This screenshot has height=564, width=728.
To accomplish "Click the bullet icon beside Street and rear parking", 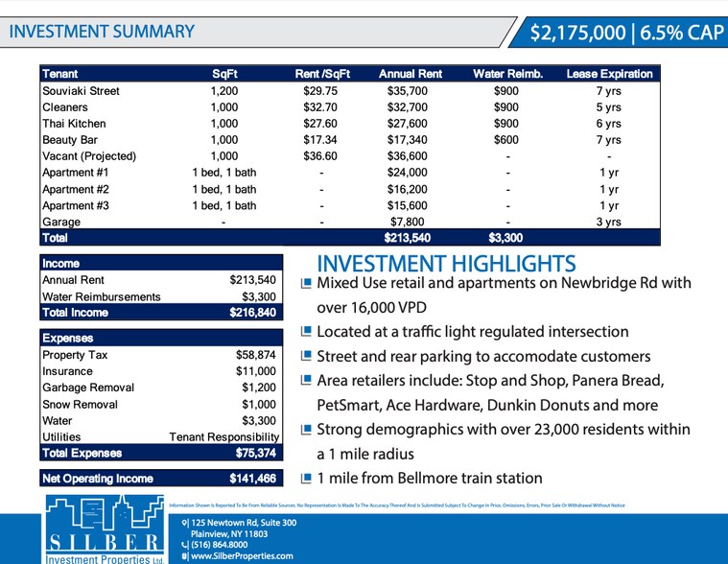I will coord(306,357).
